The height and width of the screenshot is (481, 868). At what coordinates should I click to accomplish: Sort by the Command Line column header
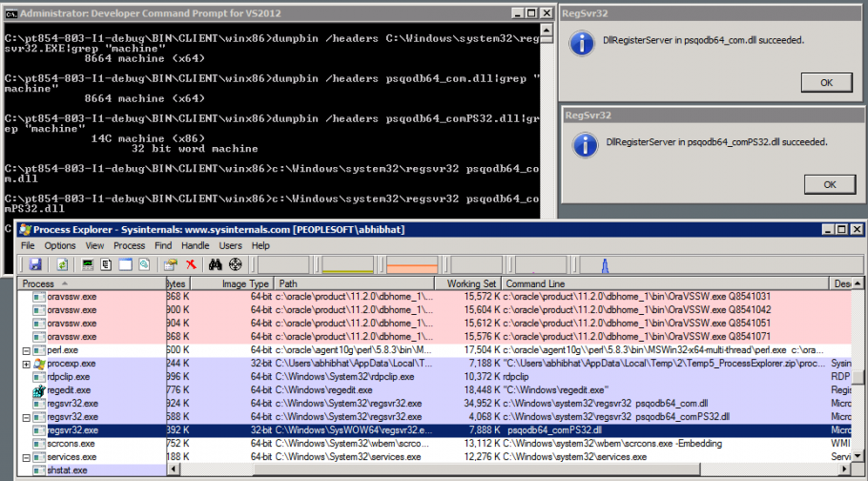pos(665,283)
